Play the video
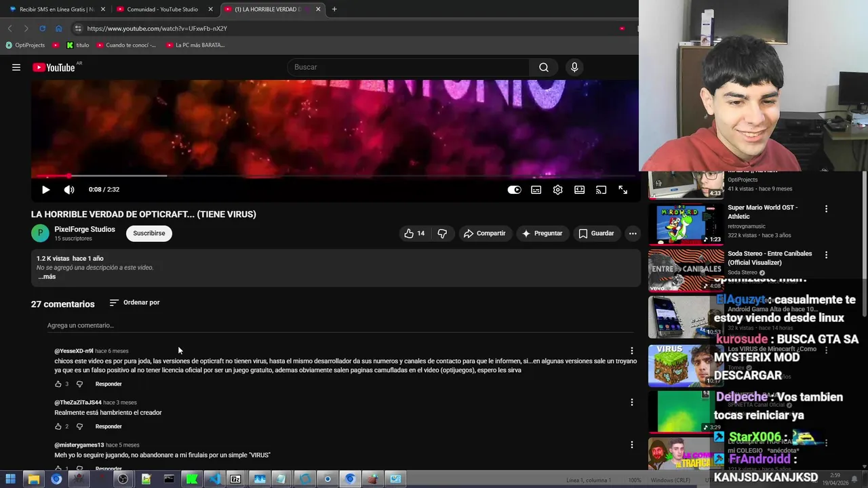Image resolution: width=868 pixels, height=488 pixels. click(45, 190)
